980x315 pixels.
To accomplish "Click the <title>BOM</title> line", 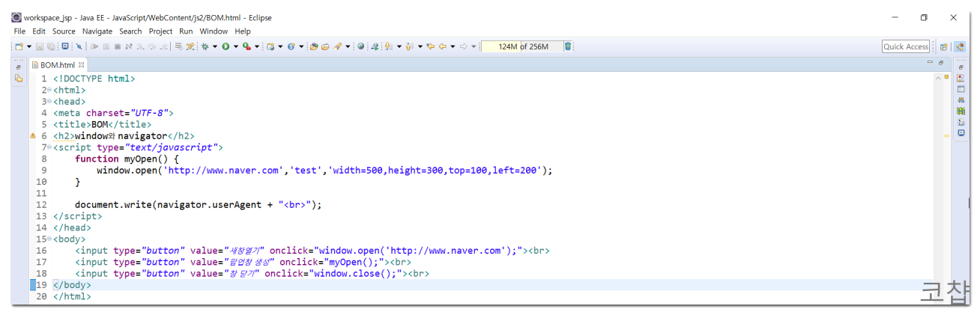I will [x=102, y=124].
